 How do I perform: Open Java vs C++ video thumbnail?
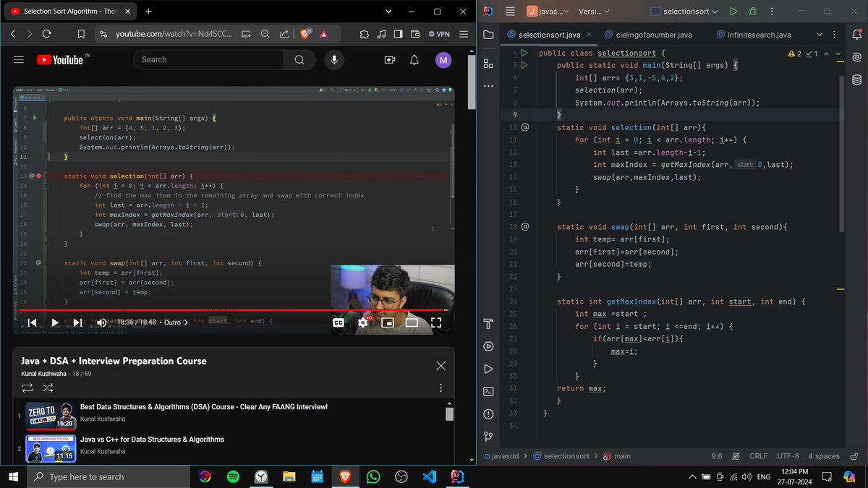[x=51, y=449]
